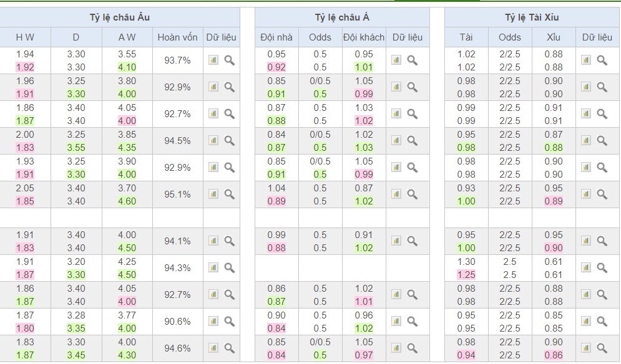The height and width of the screenshot is (364, 621).
Task: Click magnifier icon in the 94.6% payout row
Action: pyautogui.click(x=230, y=348)
